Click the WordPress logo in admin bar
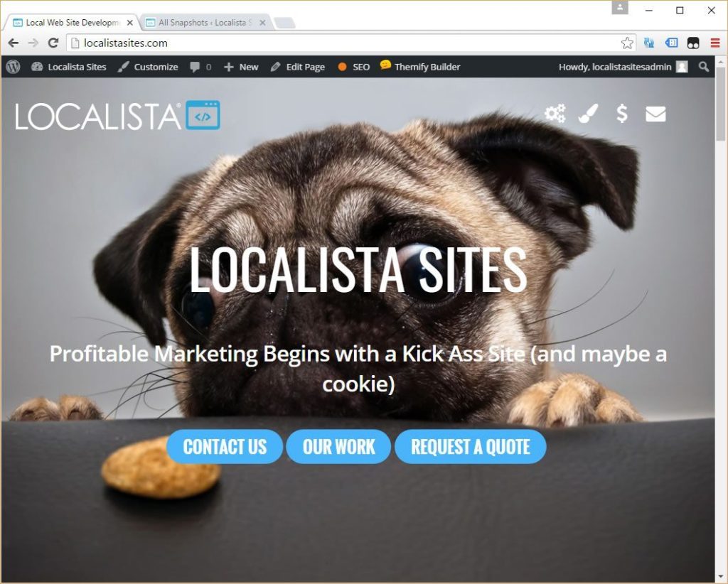This screenshot has width=728, height=584. tap(13, 67)
